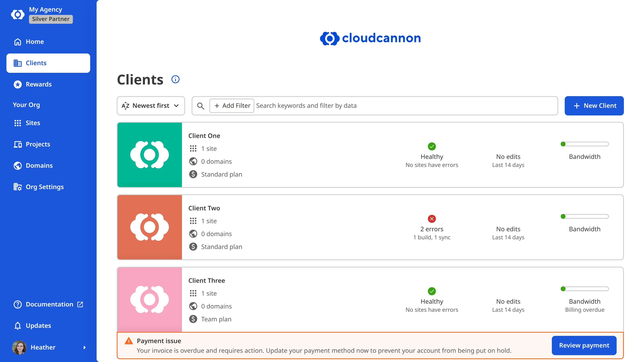This screenshot has width=644, height=362.
Task: Click the Clients building icon in sidebar
Action: coord(18,63)
